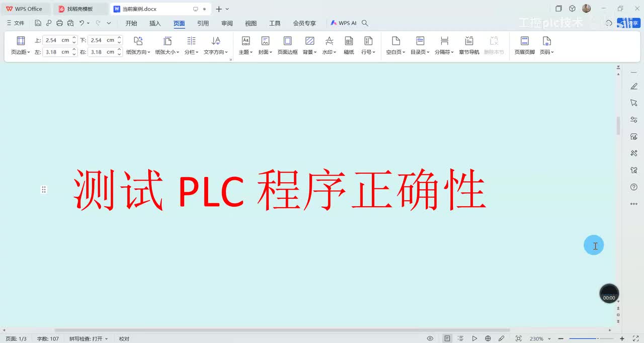Click the print icon in quick toolbar

(x=60, y=23)
